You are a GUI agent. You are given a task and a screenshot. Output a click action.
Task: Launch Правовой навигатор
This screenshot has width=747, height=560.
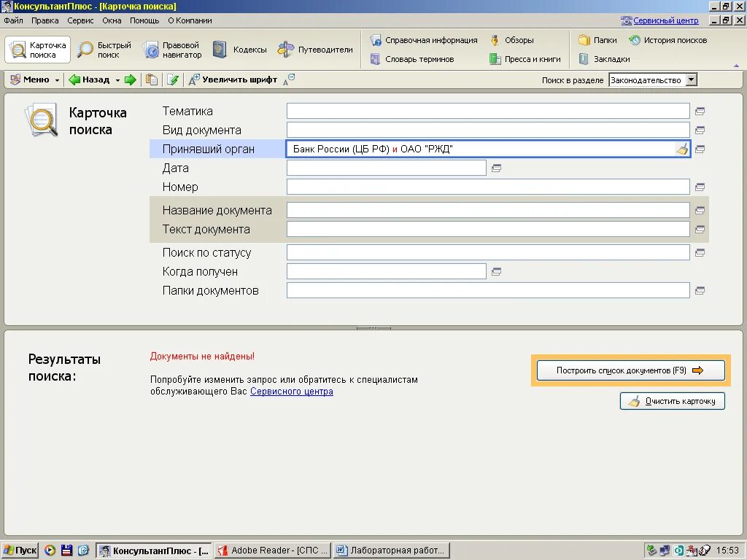172,50
